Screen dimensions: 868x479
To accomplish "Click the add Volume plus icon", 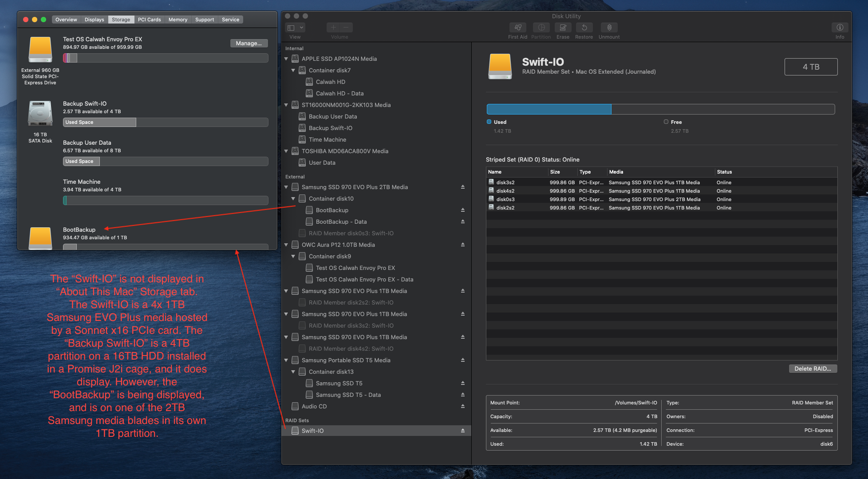I will (x=333, y=28).
